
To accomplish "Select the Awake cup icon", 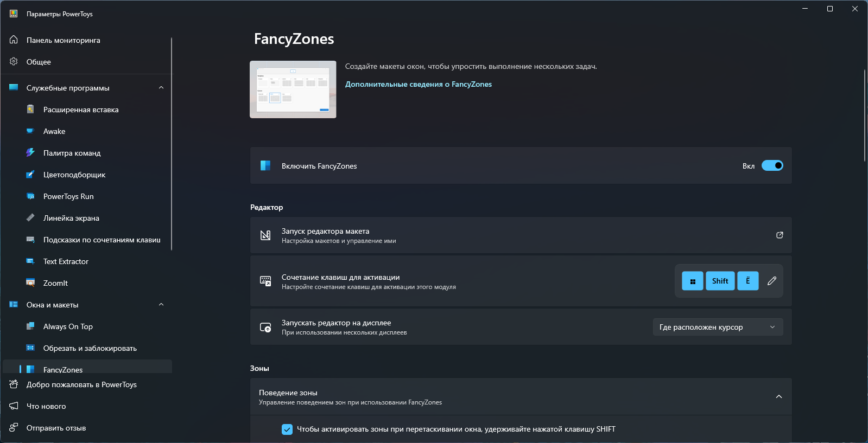I will 30,131.
